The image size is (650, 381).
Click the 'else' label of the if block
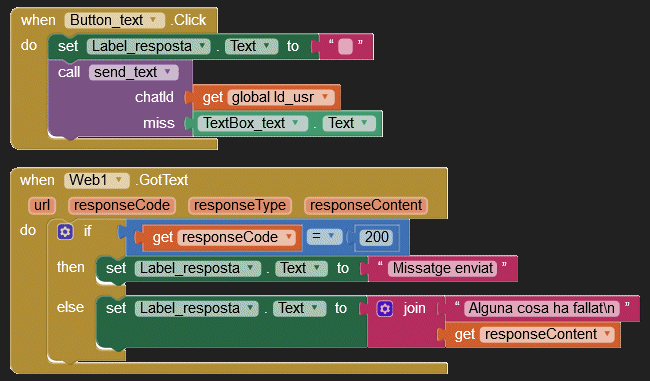point(70,307)
